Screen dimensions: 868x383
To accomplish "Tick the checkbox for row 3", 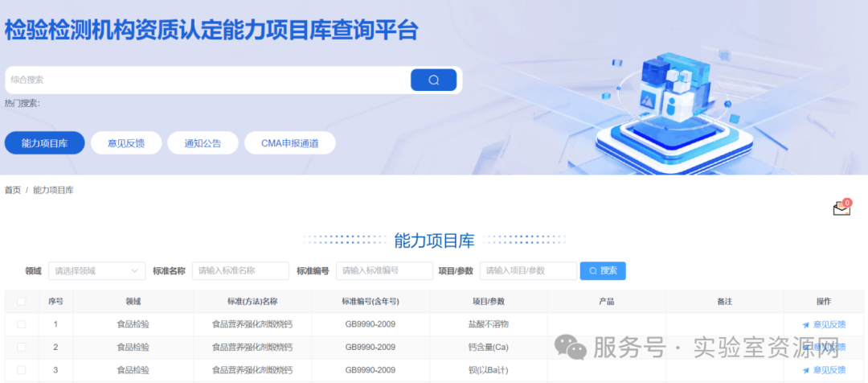I will [x=22, y=370].
